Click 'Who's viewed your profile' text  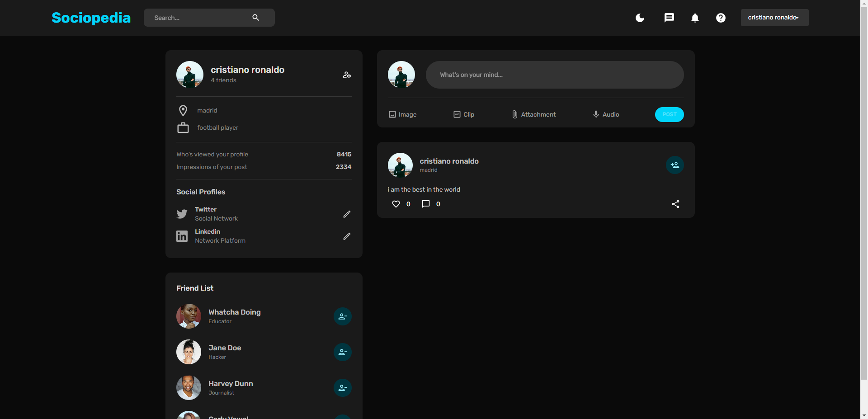coord(212,154)
